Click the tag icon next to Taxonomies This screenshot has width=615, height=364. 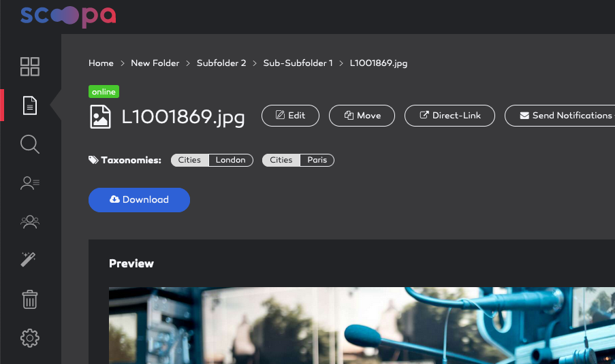click(93, 160)
